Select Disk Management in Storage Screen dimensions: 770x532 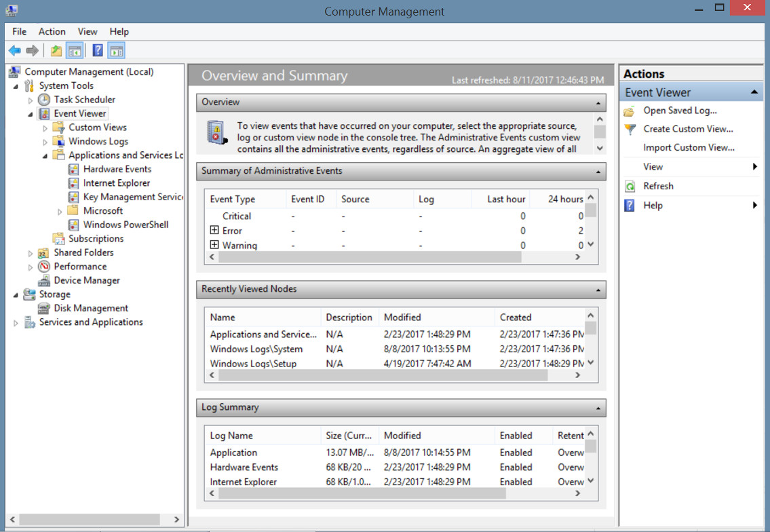click(91, 308)
